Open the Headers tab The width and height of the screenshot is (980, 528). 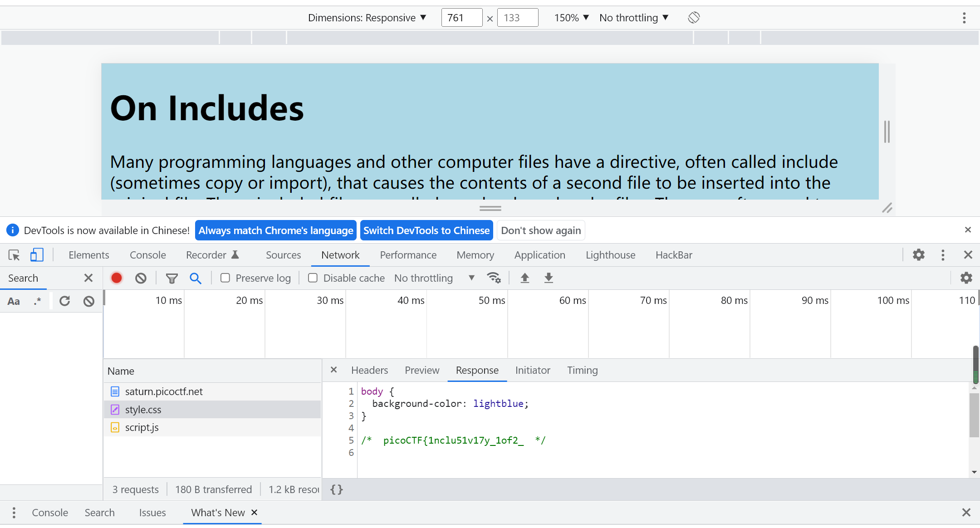[369, 370]
